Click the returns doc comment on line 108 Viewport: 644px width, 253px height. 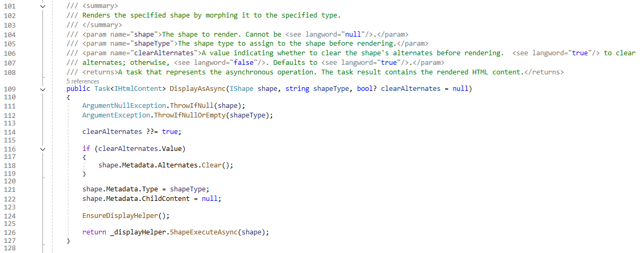[x=315, y=72]
